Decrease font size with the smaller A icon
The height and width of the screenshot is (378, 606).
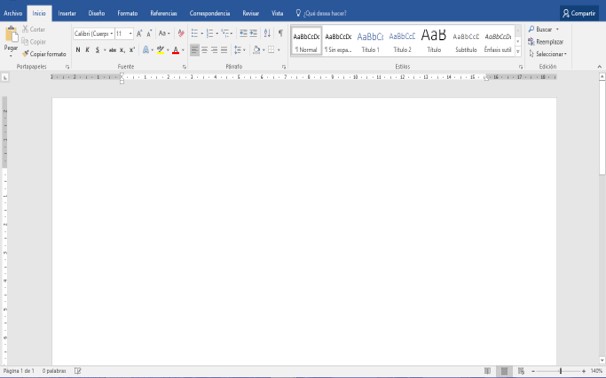(149, 34)
